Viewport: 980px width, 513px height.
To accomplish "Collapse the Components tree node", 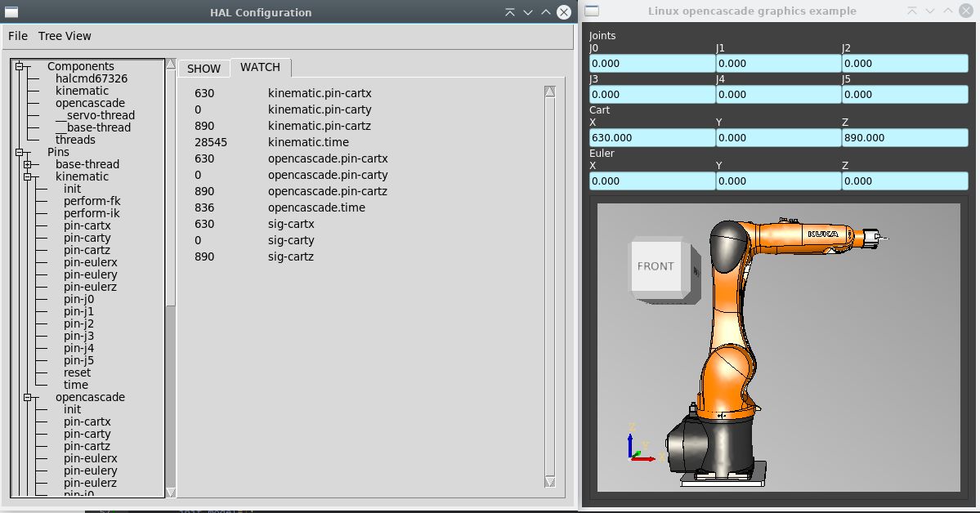I will pyautogui.click(x=20, y=66).
